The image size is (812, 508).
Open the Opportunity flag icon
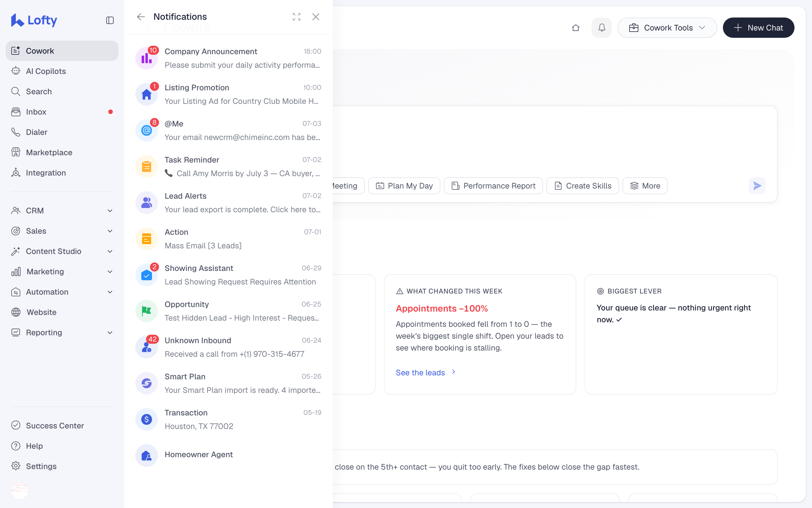tap(147, 311)
